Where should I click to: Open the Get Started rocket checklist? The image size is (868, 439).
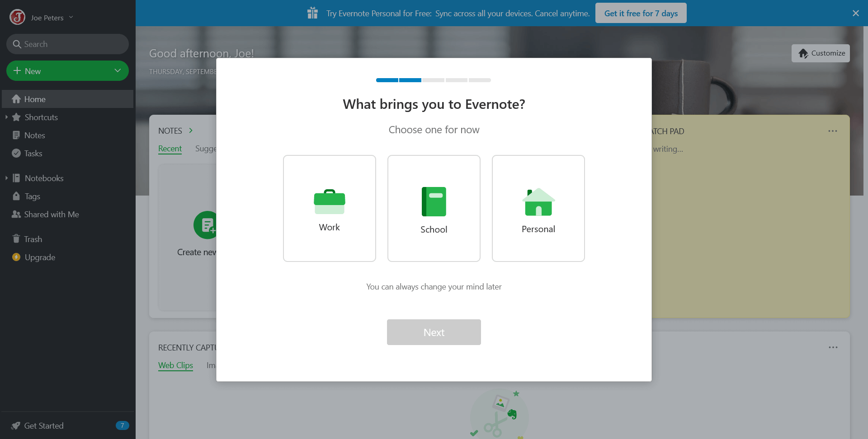point(43,425)
